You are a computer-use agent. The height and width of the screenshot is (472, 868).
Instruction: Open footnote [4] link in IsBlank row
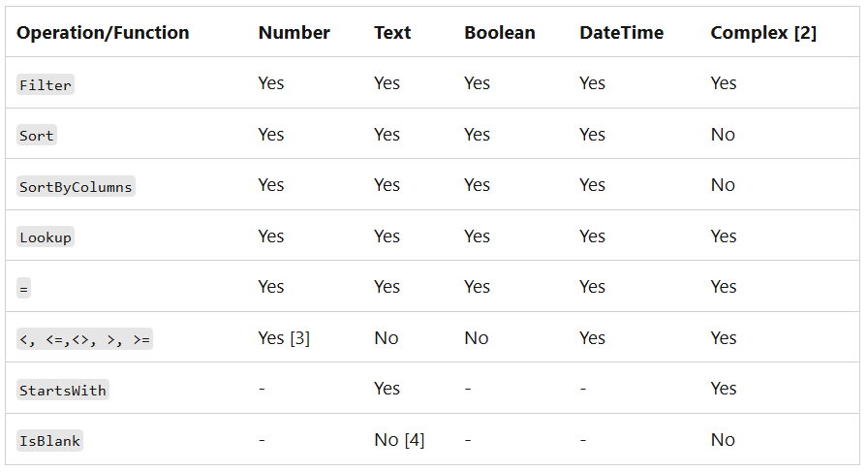(x=414, y=440)
